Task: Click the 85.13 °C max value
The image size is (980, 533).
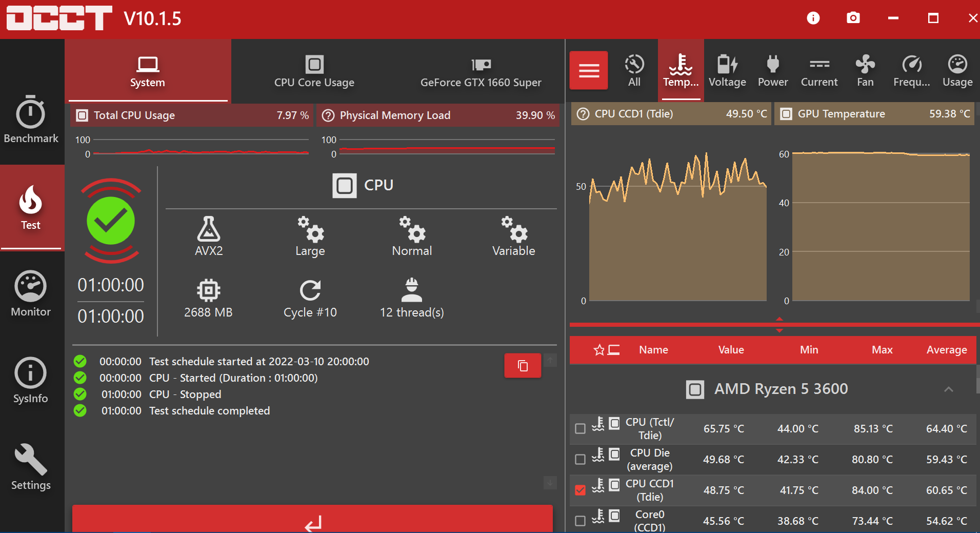Action: pyautogui.click(x=873, y=429)
